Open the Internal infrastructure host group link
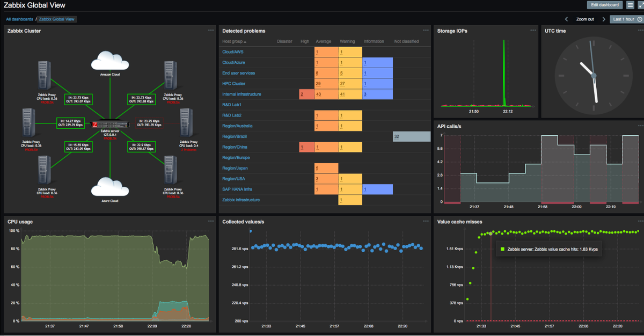This screenshot has width=644, height=336. [x=241, y=94]
